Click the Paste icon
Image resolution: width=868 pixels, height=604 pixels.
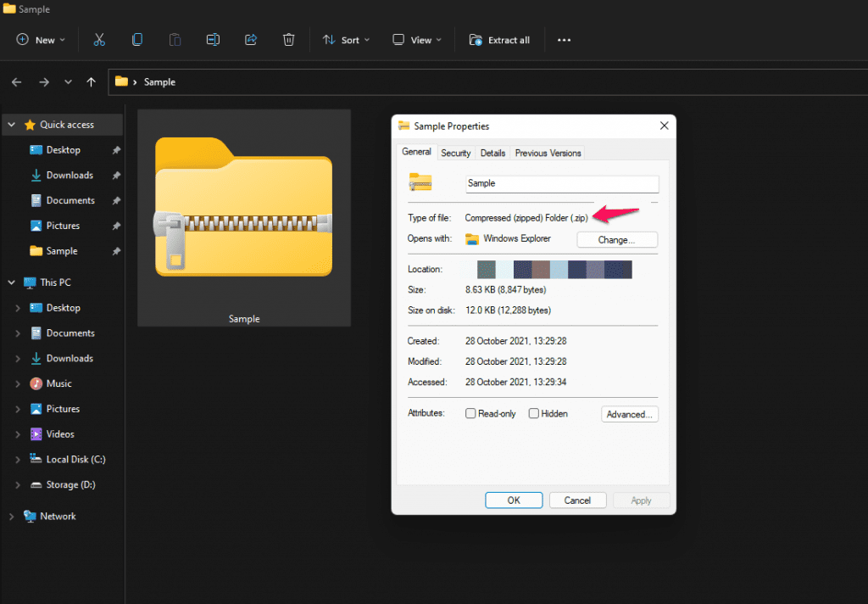175,40
